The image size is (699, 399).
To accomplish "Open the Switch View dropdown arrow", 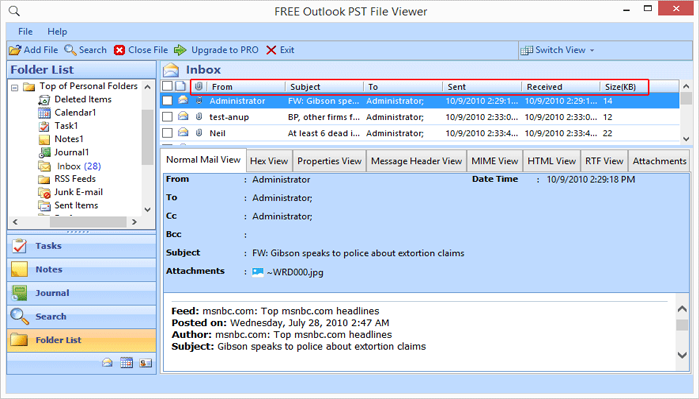I will [x=592, y=50].
